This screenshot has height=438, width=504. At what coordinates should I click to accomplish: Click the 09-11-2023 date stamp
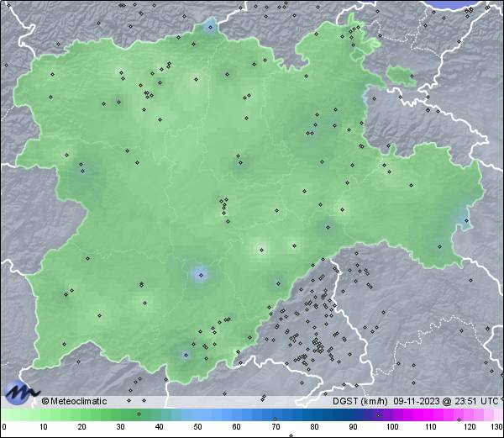click(417, 401)
